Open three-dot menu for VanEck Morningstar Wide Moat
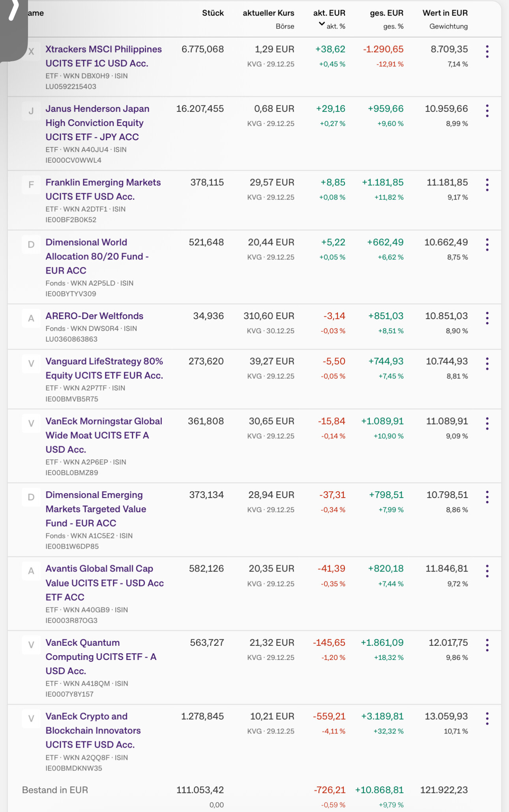This screenshot has height=812, width=509. coord(487,423)
